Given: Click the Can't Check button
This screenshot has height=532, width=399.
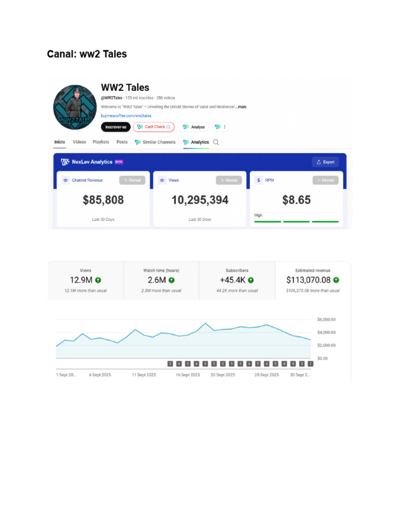Looking at the screenshot, I should [x=154, y=127].
